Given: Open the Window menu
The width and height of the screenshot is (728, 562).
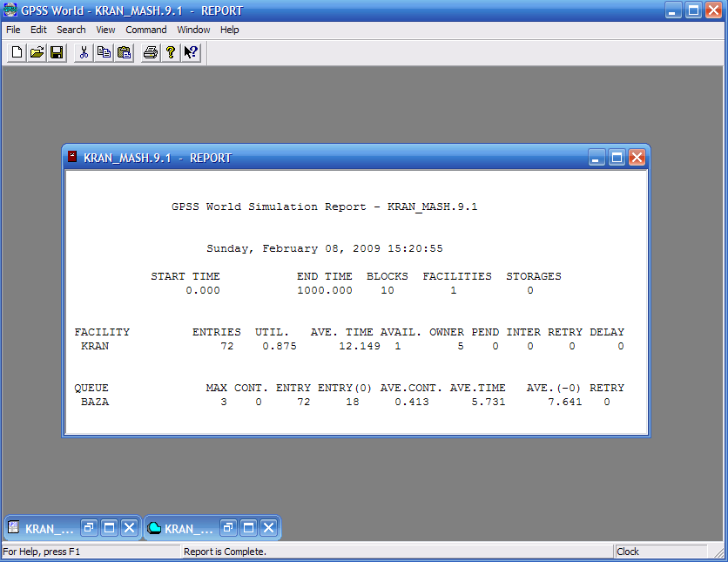Looking at the screenshot, I should (x=193, y=30).
